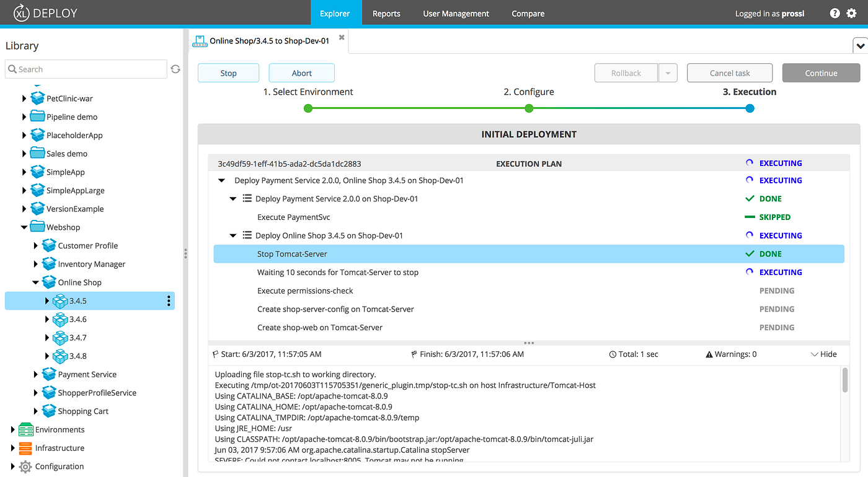Click the Abort button
The width and height of the screenshot is (868, 477).
tap(301, 72)
